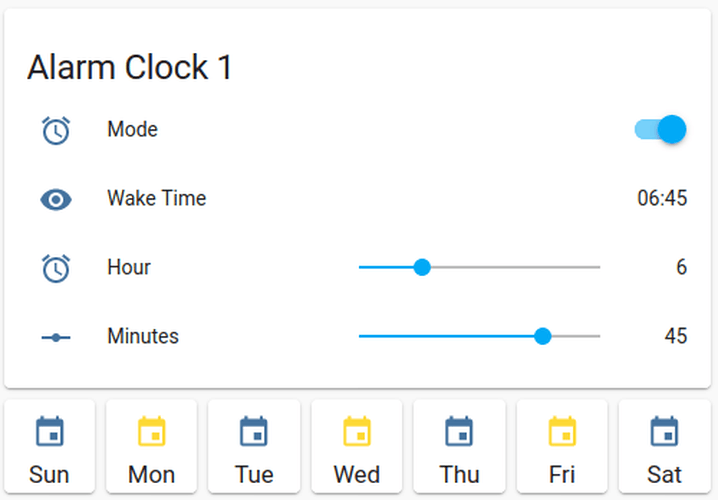Image resolution: width=718 pixels, height=500 pixels.
Task: Click the Tuesday calendar icon
Action: click(254, 432)
